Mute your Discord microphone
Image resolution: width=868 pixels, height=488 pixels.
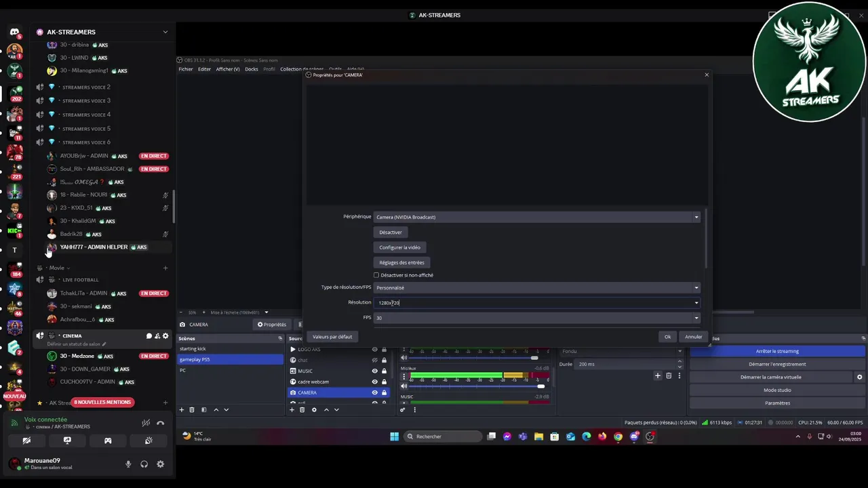pyautogui.click(x=128, y=464)
